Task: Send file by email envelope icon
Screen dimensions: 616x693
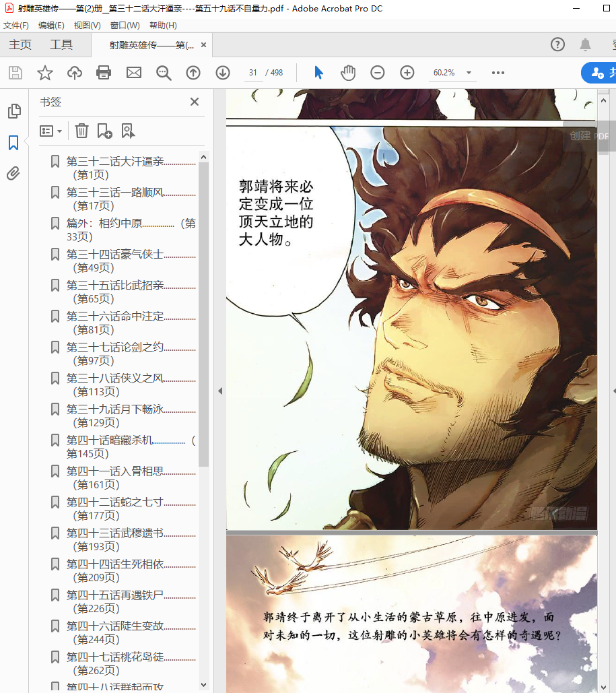Action: pyautogui.click(x=134, y=73)
